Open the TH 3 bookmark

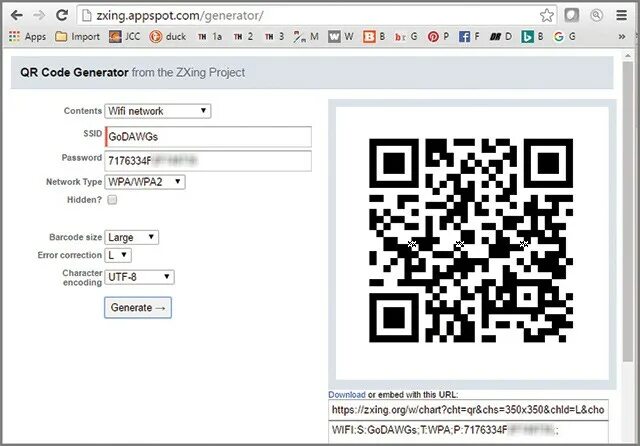pyautogui.click(x=274, y=37)
